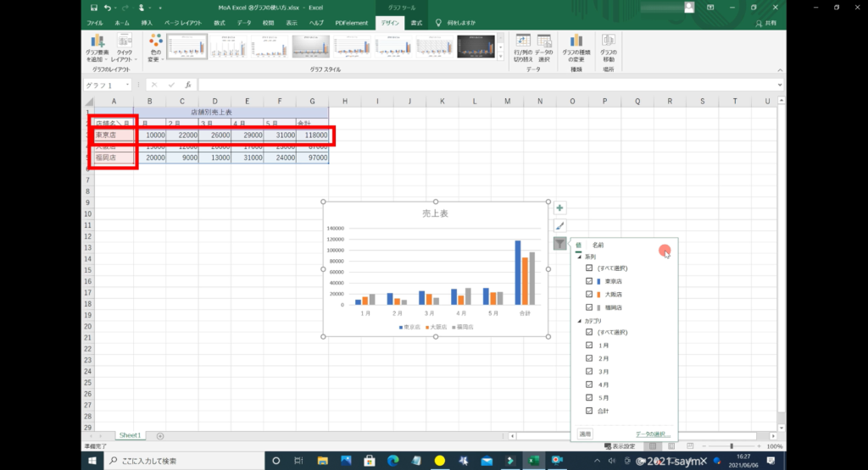
Task: Click the Windows taskbar search box
Action: 182,461
